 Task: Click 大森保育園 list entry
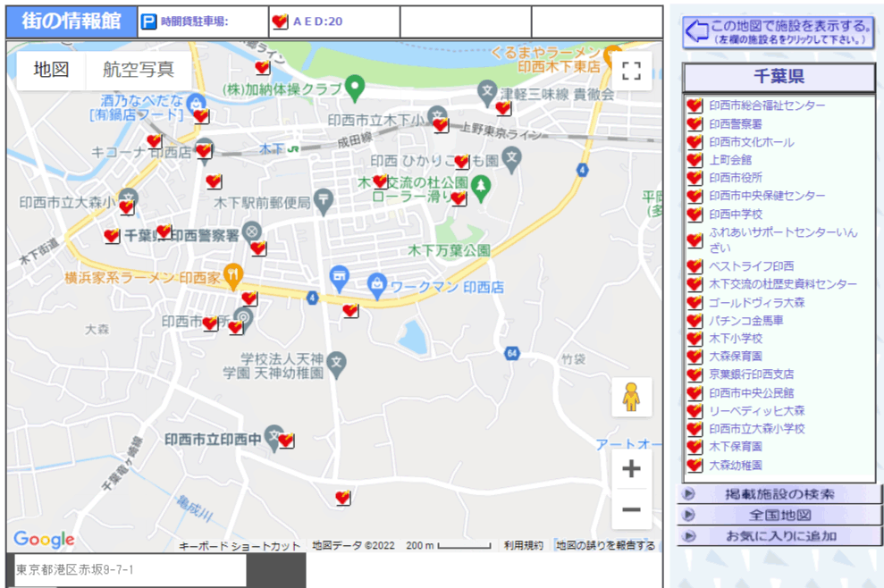click(735, 357)
